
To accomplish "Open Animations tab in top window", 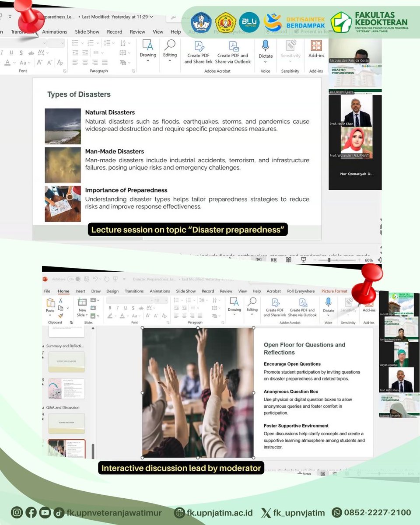I will [x=54, y=31].
